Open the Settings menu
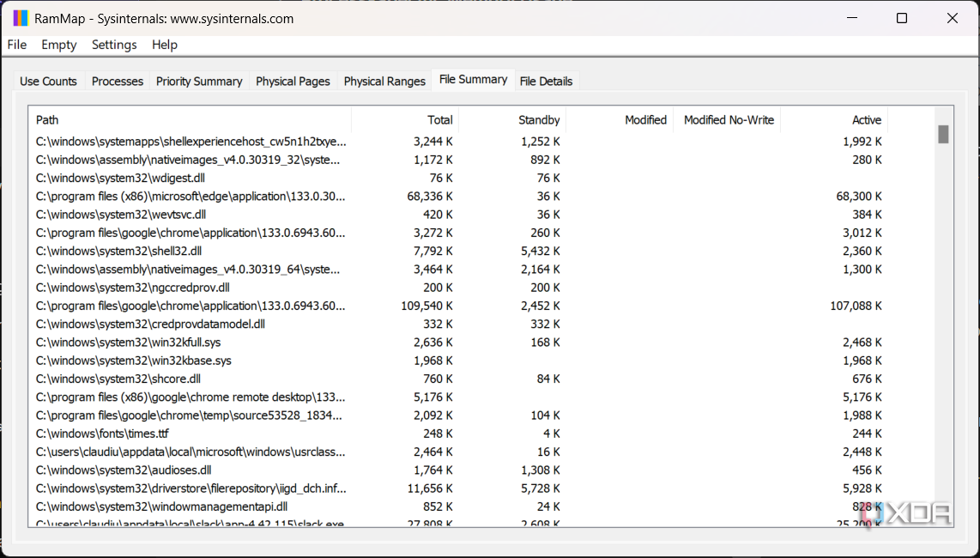980x558 pixels. [x=114, y=45]
